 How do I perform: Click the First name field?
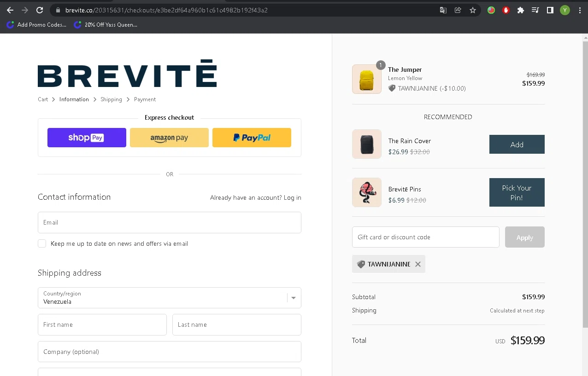coord(102,324)
